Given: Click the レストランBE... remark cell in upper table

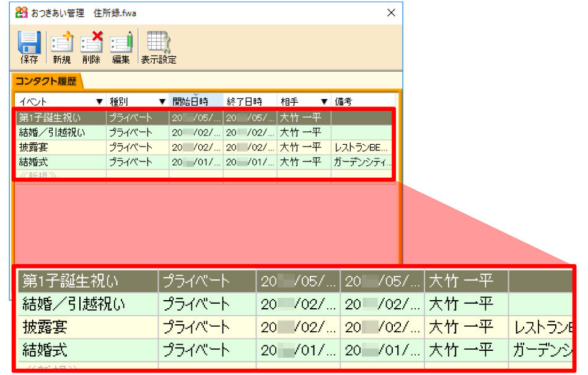Looking at the screenshot, I should (x=362, y=147).
